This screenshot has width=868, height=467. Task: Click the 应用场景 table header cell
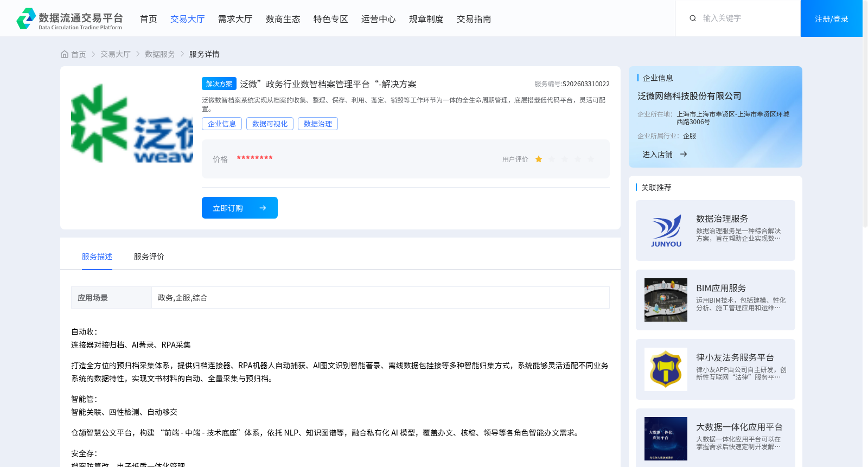111,298
